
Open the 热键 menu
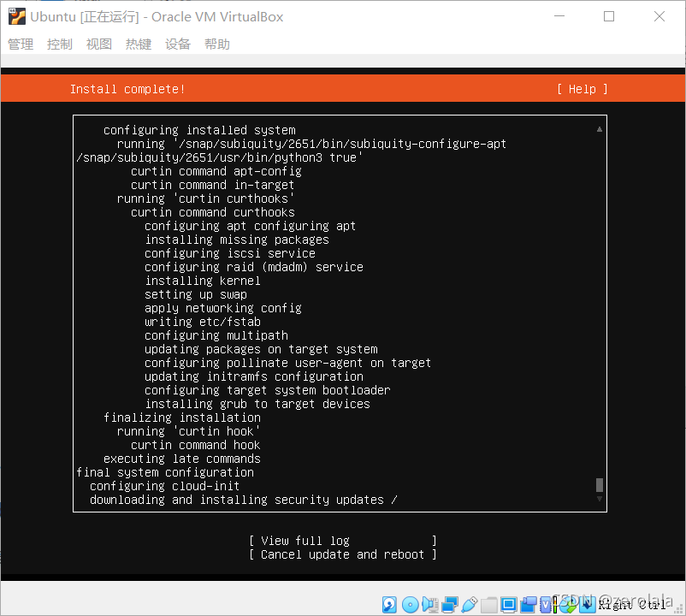click(139, 44)
